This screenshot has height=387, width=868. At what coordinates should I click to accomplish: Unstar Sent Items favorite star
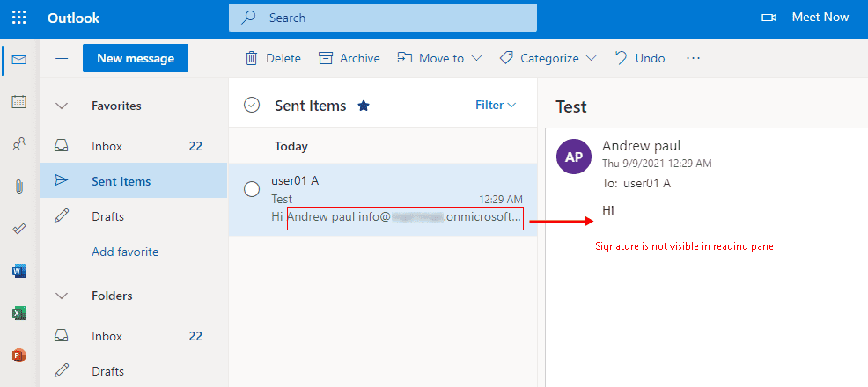tap(364, 106)
